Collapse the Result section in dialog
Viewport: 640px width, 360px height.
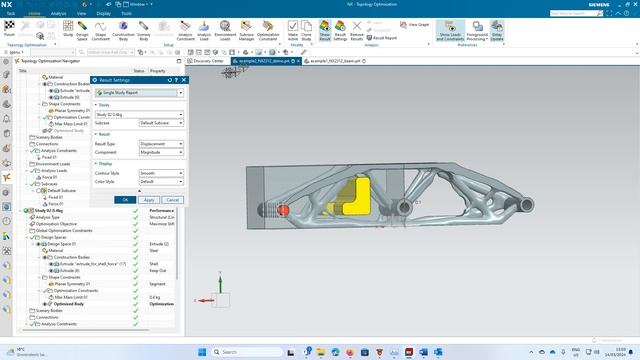[96, 134]
